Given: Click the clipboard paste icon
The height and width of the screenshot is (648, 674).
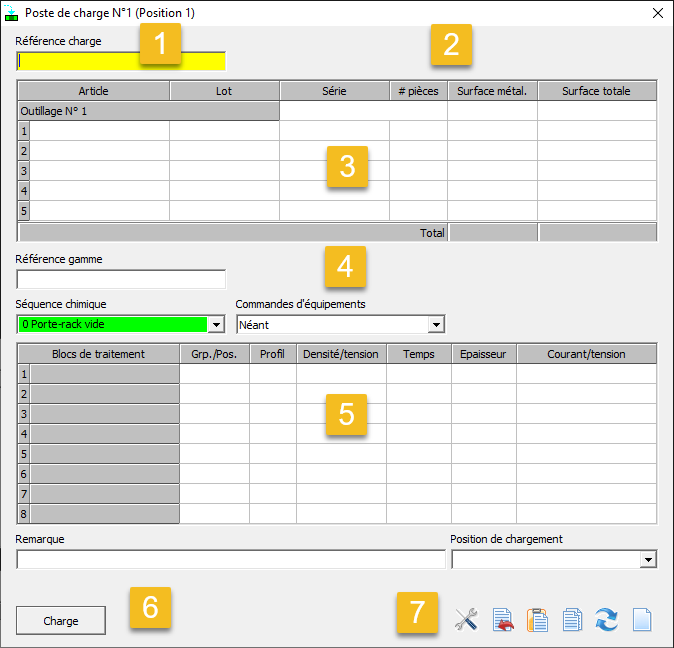Looking at the screenshot, I should point(537,620).
